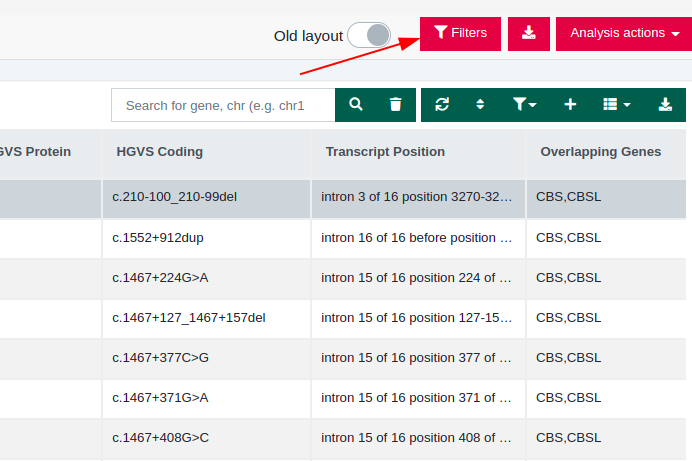
Task: Click the plus add icon
Action: click(x=570, y=105)
